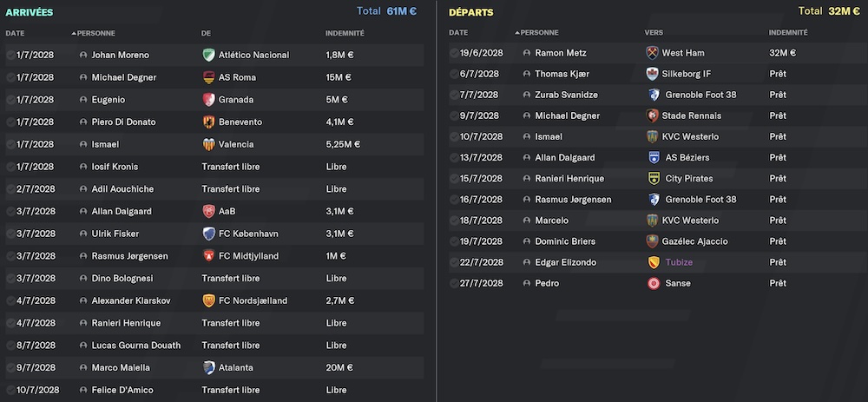Click the person icon beside Ramon Metz

pos(527,53)
